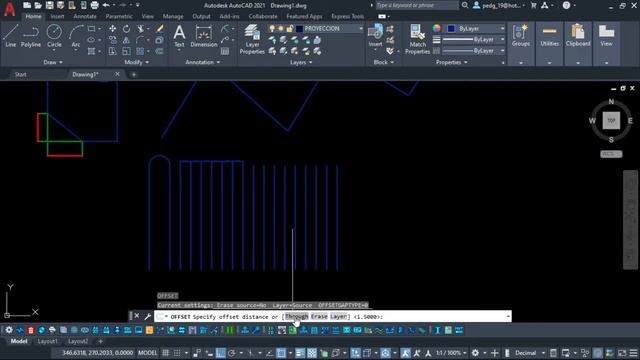Toggle transparency display in status bar
Viewport: 640px width, 360px height.
312,353
